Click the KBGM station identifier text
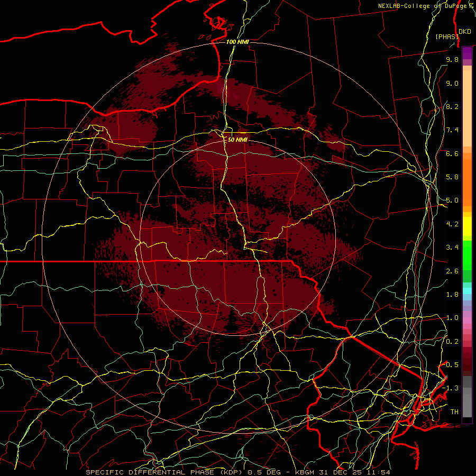 tap(305, 472)
